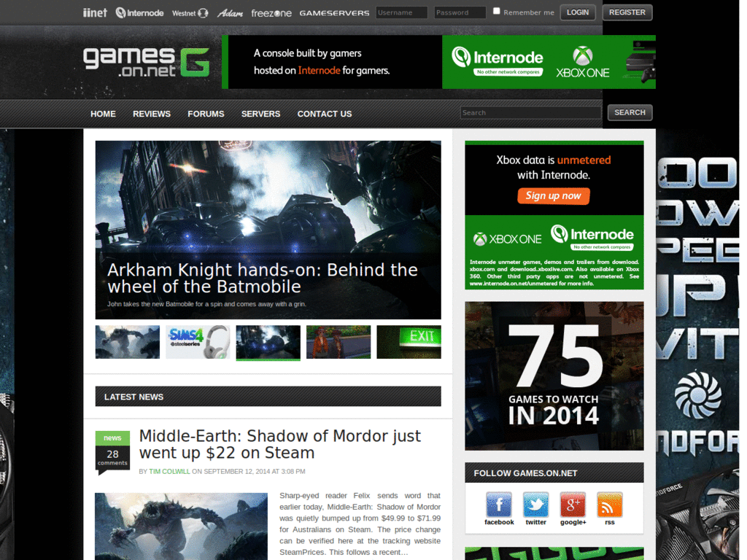Screen dimensions: 747x560
Task: Click the Internode logo in the top bar
Action: pos(139,12)
